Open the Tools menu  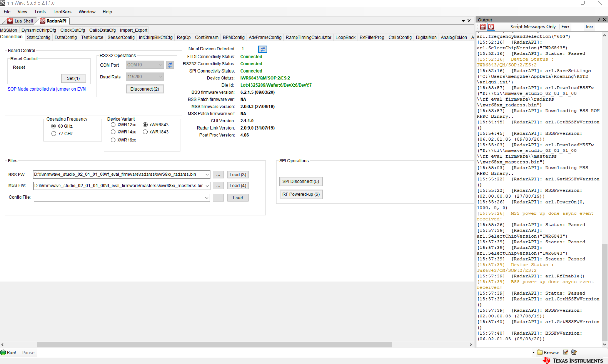pos(40,11)
